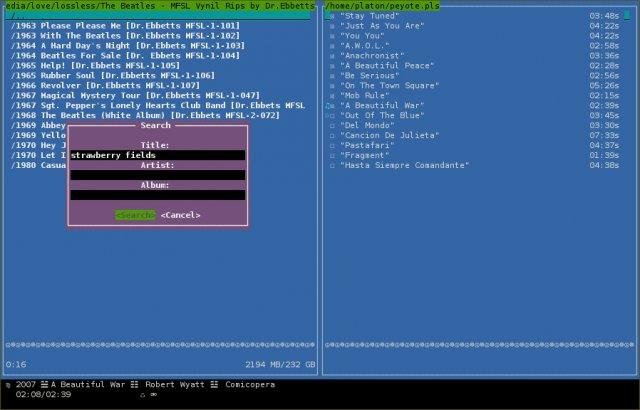Click the empty square marker before "Fragment"
Viewport: 640px width, 410px height.
[332, 156]
